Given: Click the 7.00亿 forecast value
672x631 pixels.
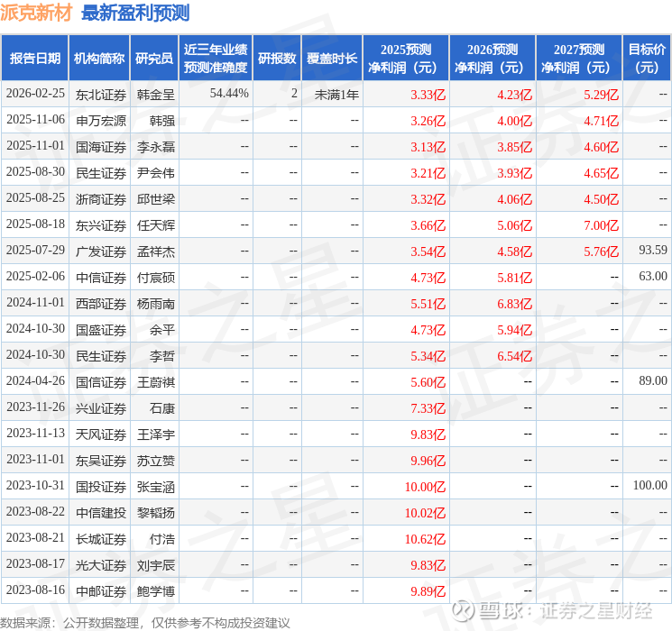Looking at the screenshot, I should coord(602,225).
